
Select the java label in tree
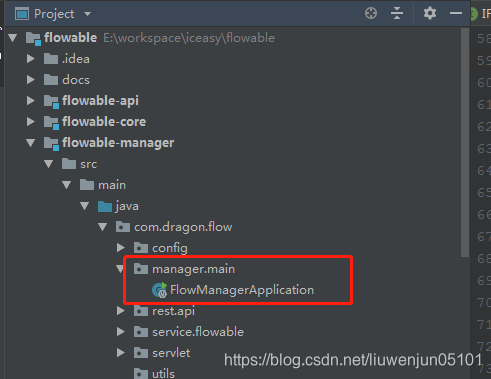(127, 206)
